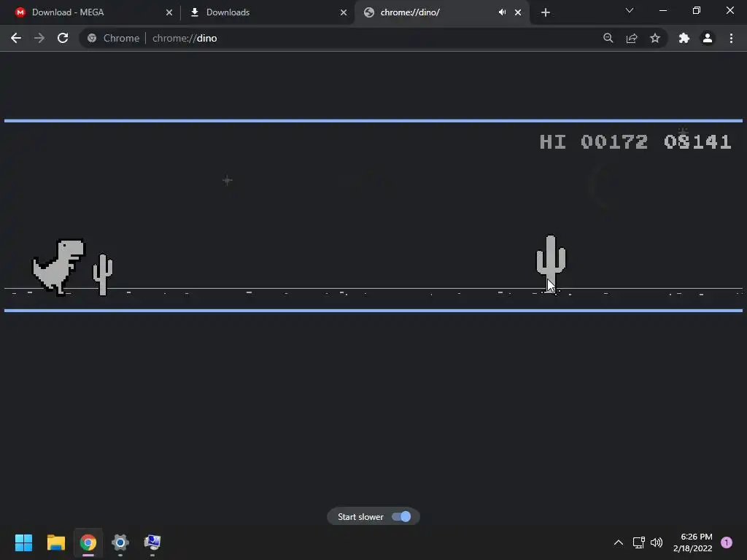Share this page icon
Viewport: 747px width, 560px height.
tap(632, 38)
